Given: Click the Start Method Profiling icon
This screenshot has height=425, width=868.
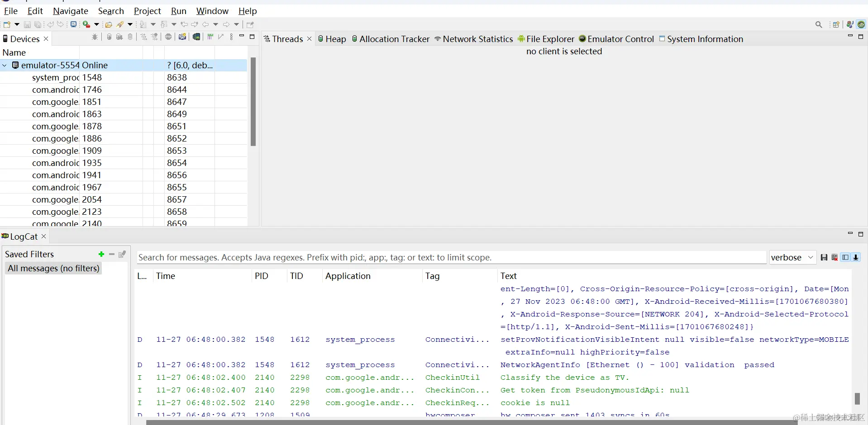Looking at the screenshot, I should click(x=155, y=37).
